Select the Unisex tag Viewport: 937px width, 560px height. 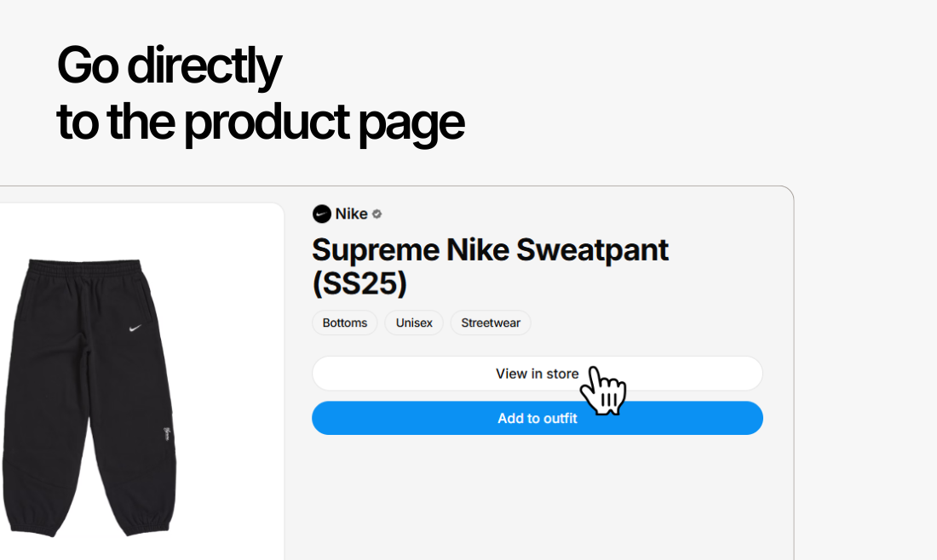[414, 323]
